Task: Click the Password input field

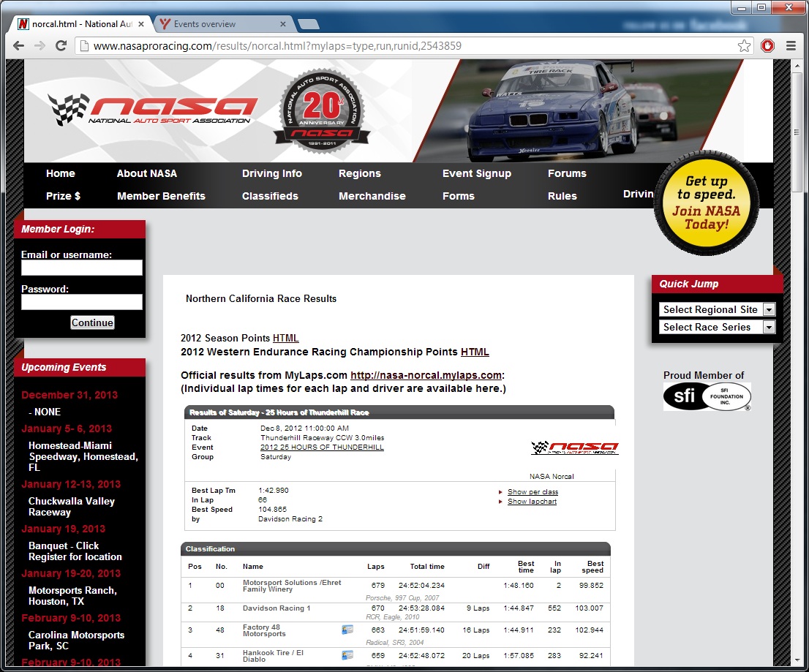Action: pyautogui.click(x=81, y=302)
